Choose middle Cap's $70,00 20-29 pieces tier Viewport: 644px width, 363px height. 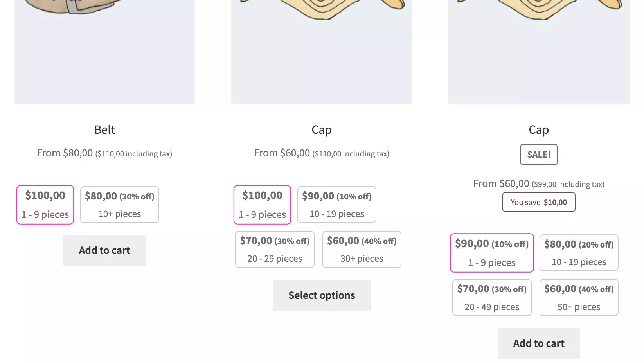[x=275, y=250]
